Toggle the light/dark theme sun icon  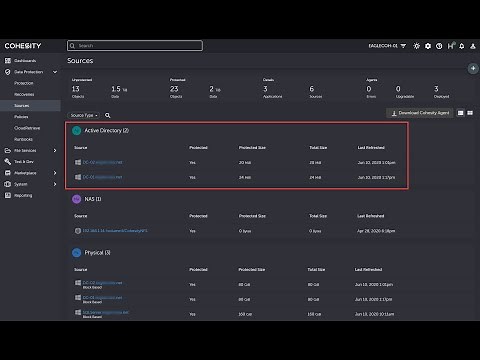416,46
